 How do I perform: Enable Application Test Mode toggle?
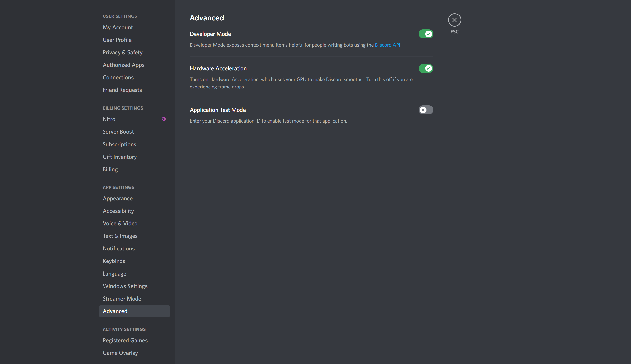click(425, 110)
